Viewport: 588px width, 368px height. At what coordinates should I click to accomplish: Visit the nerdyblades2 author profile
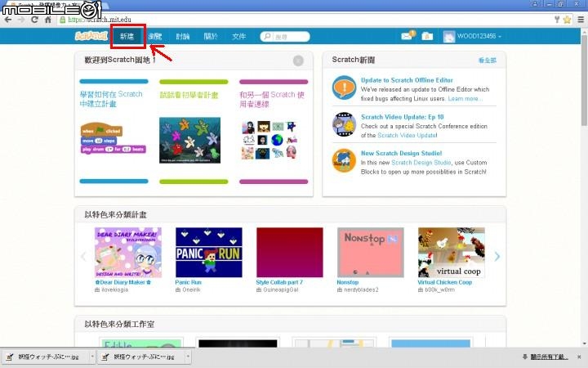click(x=362, y=289)
